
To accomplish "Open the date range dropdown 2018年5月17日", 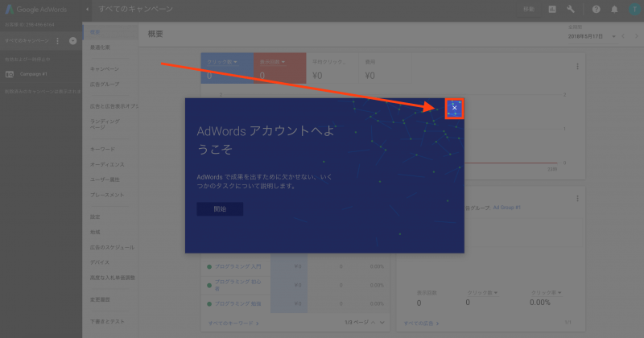I will click(x=592, y=36).
